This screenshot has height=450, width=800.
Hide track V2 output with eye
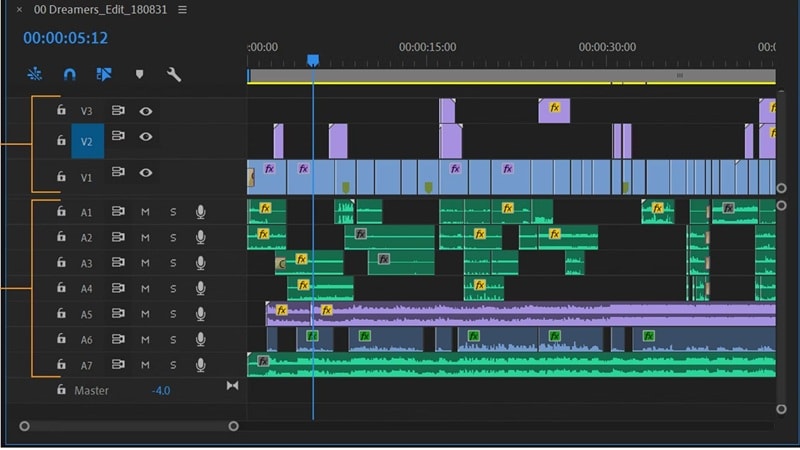click(145, 137)
